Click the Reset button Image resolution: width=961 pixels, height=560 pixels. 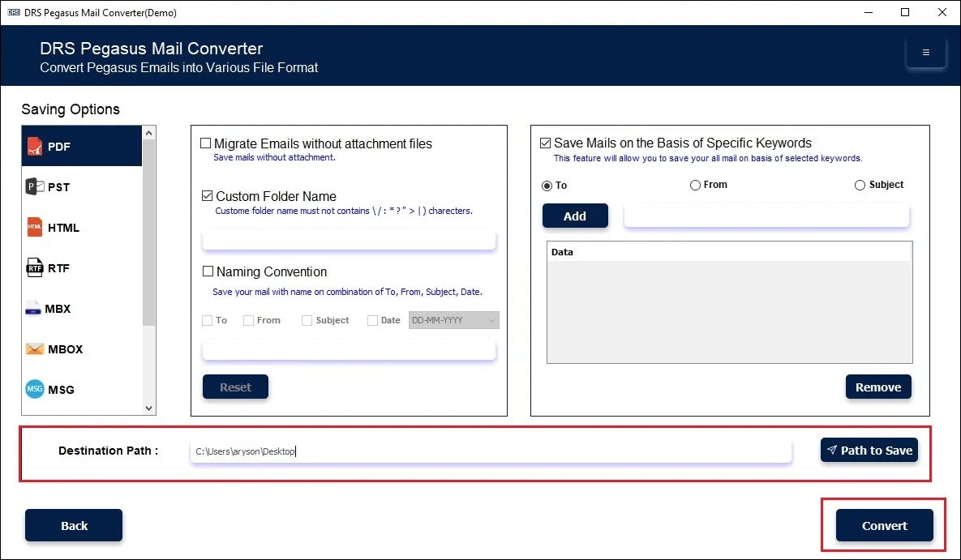tap(235, 387)
